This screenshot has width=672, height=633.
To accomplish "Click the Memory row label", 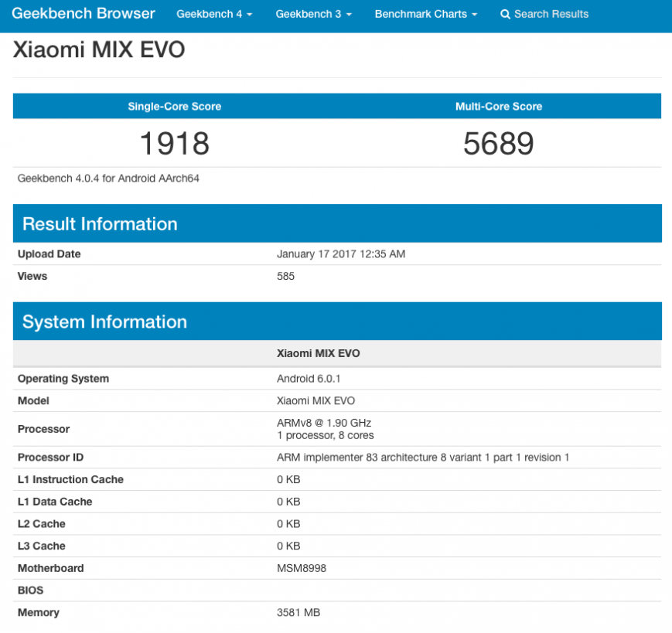I will [39, 613].
